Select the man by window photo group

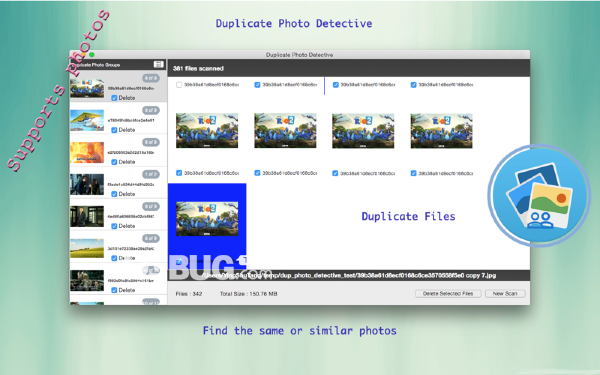(118, 215)
